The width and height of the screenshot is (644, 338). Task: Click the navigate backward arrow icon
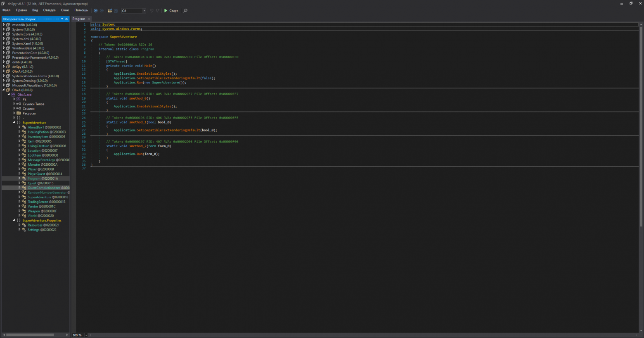pos(96,11)
